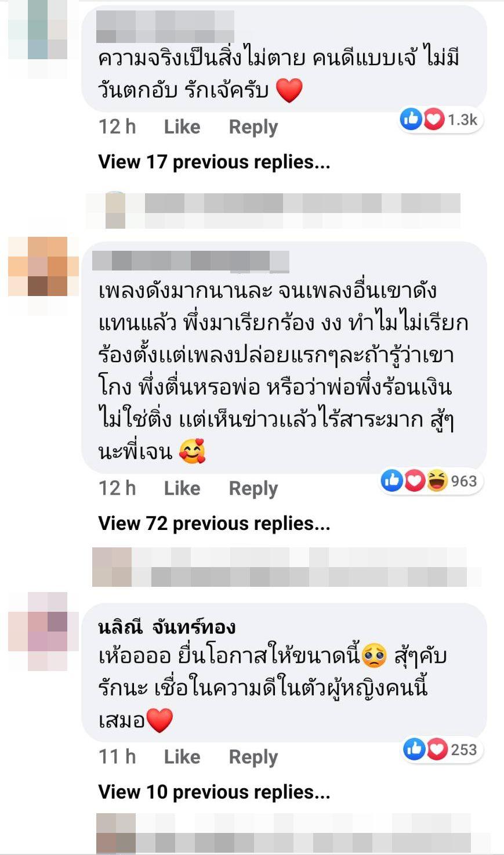Screen dimensions: 504x855
Task: Like นลิณี จันทร์ทอง's comment
Action: pos(182,756)
